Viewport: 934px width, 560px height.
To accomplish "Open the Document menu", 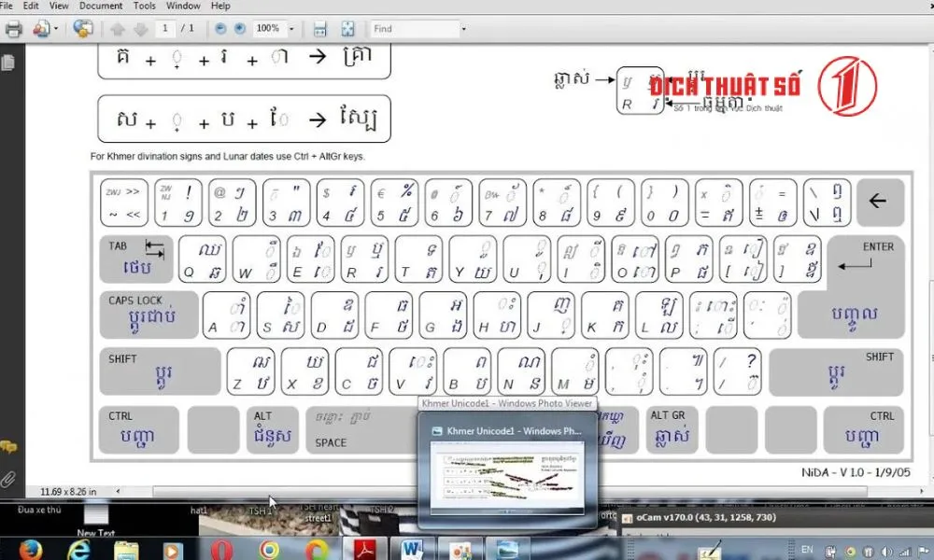I will point(101,6).
